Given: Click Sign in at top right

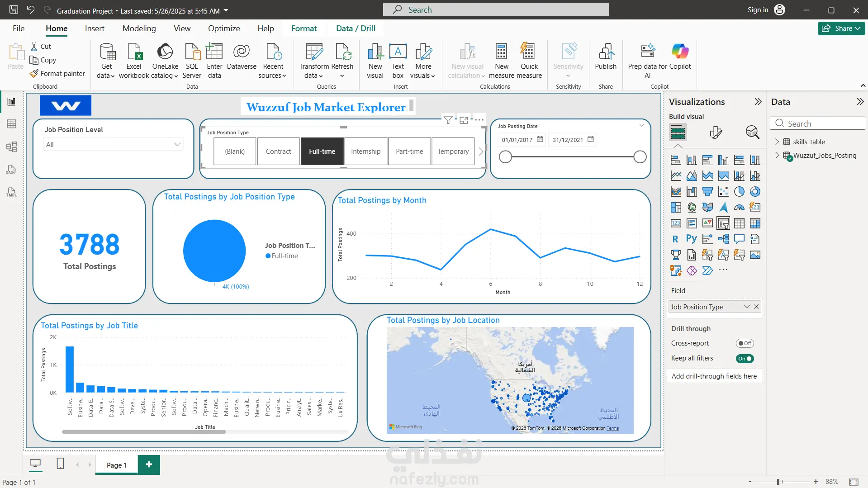Looking at the screenshot, I should 758,10.
